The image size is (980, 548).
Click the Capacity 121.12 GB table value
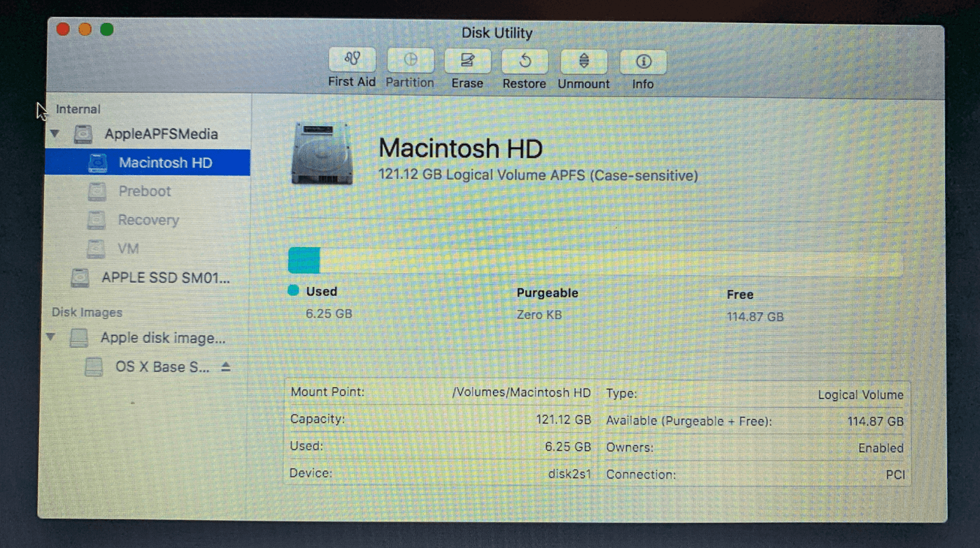pos(563,420)
